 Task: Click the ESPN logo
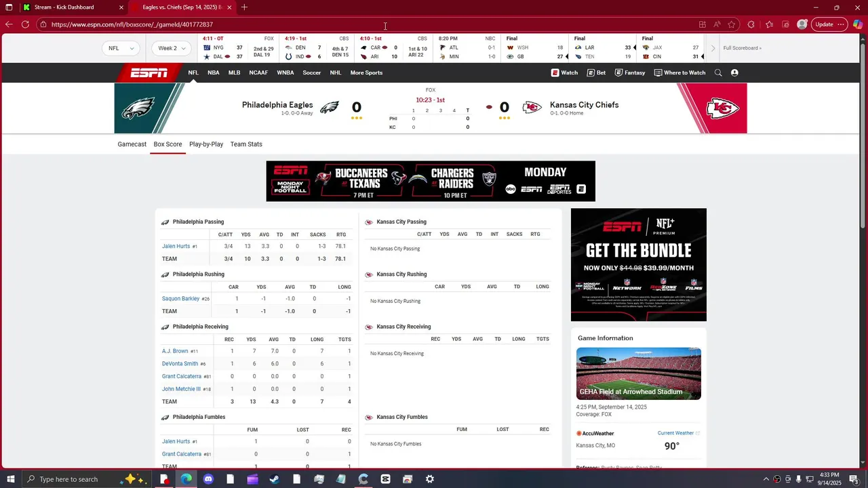149,73
